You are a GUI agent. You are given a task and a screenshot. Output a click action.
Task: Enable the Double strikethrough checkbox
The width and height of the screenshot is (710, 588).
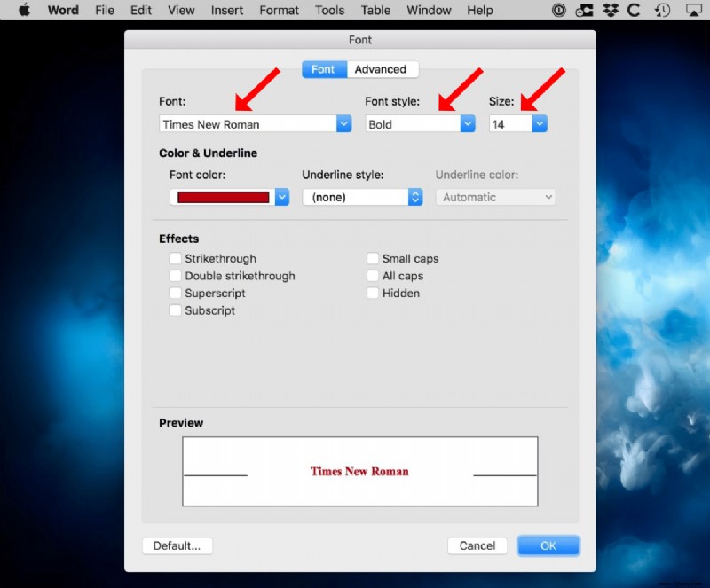pyautogui.click(x=175, y=276)
